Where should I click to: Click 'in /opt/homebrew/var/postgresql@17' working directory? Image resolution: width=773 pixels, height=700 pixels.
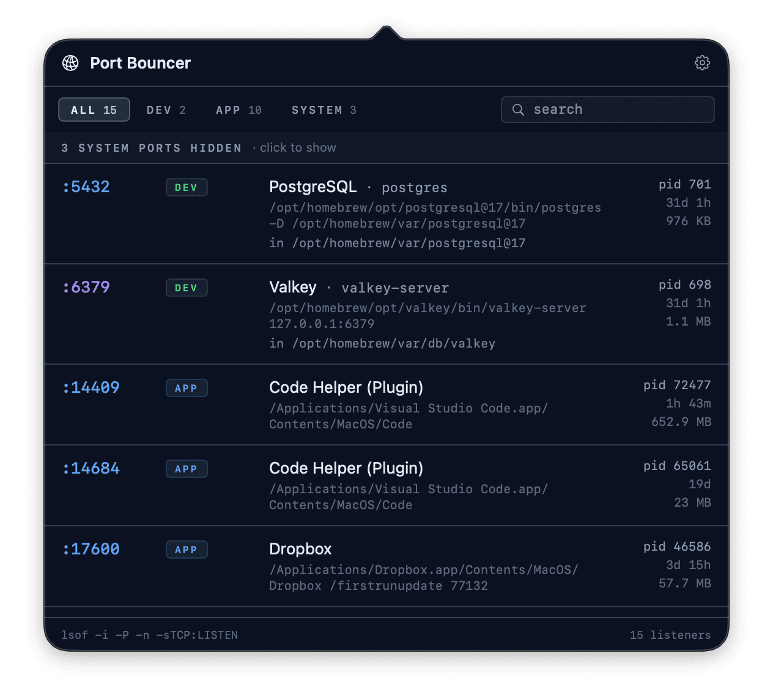tap(398, 244)
